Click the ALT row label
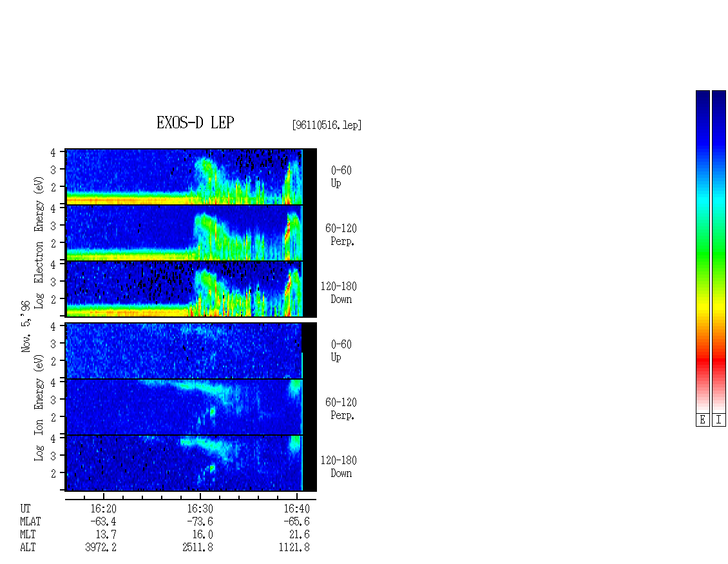This screenshot has height=564, width=728. [x=28, y=547]
